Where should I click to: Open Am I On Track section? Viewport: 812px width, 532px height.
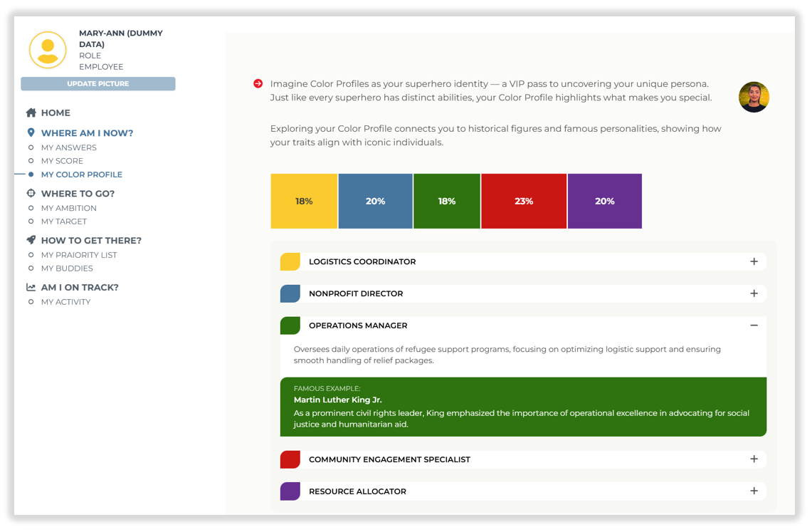(80, 287)
